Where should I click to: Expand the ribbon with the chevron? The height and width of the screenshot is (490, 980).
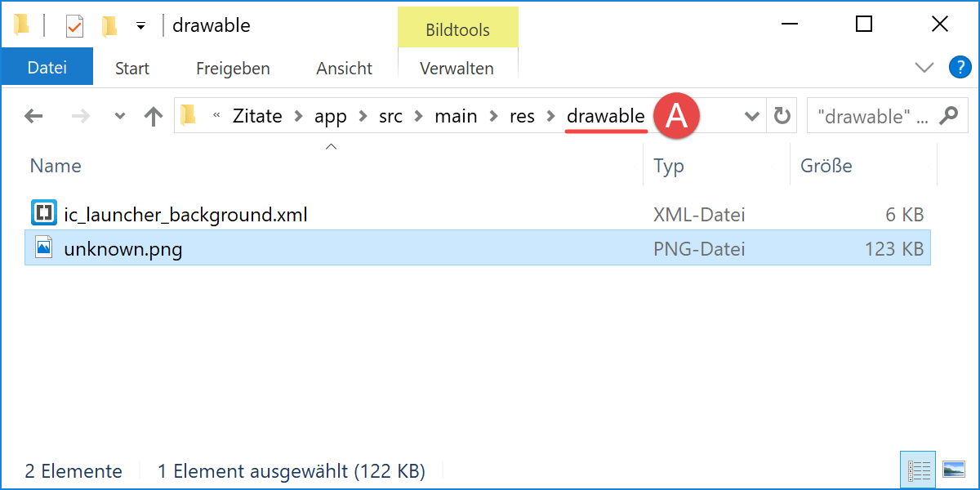[x=924, y=68]
